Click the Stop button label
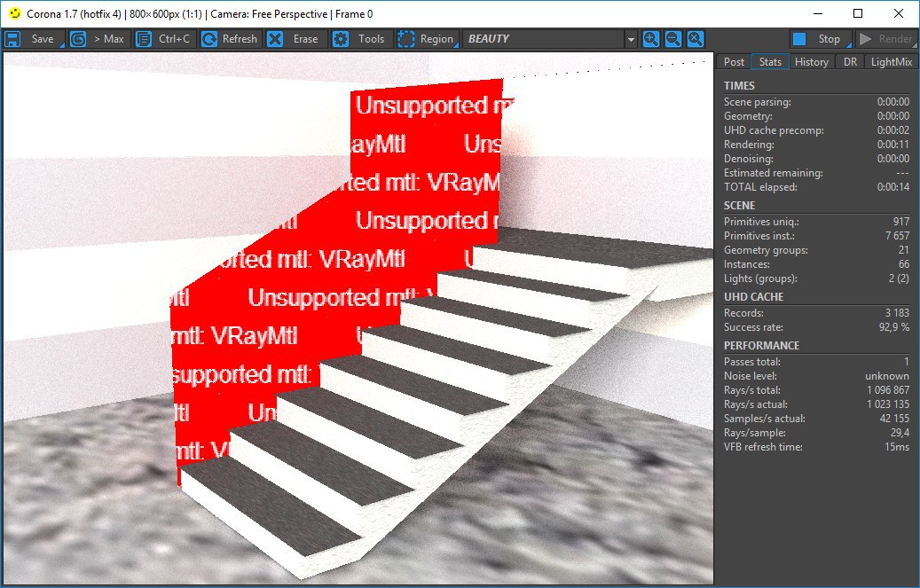 click(829, 39)
